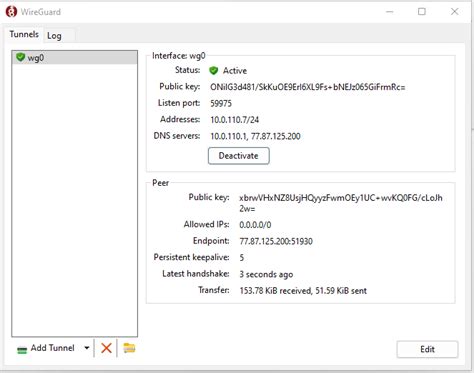
Task: Click the latest handshake time value
Action: pyautogui.click(x=266, y=274)
